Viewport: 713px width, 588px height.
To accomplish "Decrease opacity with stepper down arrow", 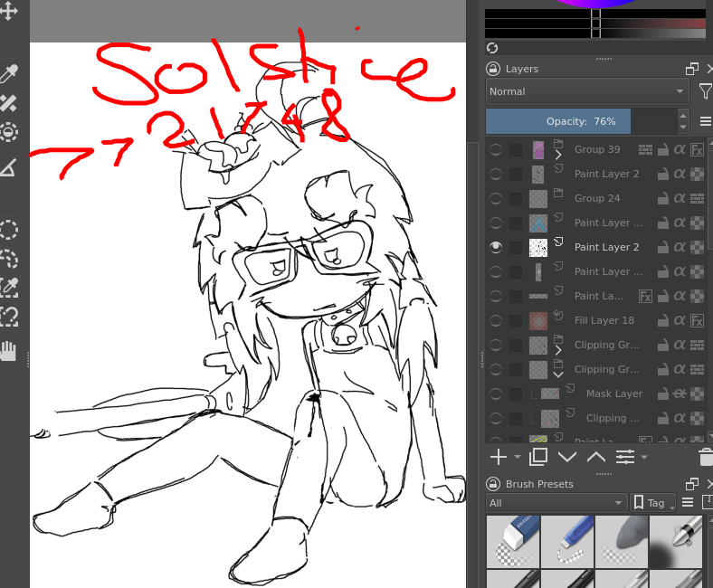I will [683, 127].
